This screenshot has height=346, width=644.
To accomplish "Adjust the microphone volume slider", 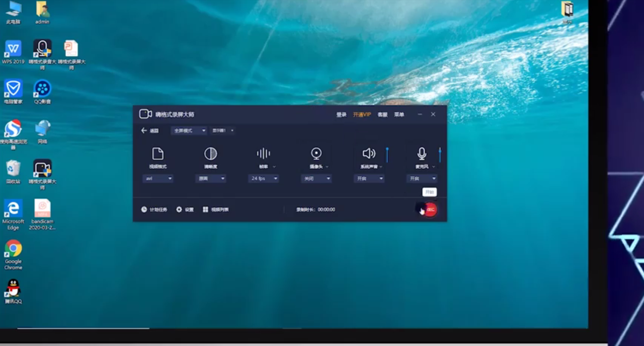I will [440, 155].
